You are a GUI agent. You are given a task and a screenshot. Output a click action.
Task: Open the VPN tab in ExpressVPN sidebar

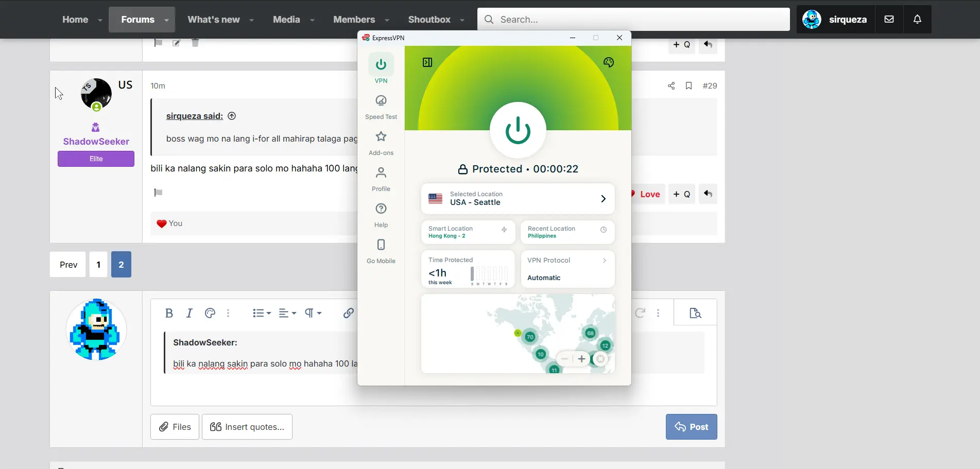point(381,69)
